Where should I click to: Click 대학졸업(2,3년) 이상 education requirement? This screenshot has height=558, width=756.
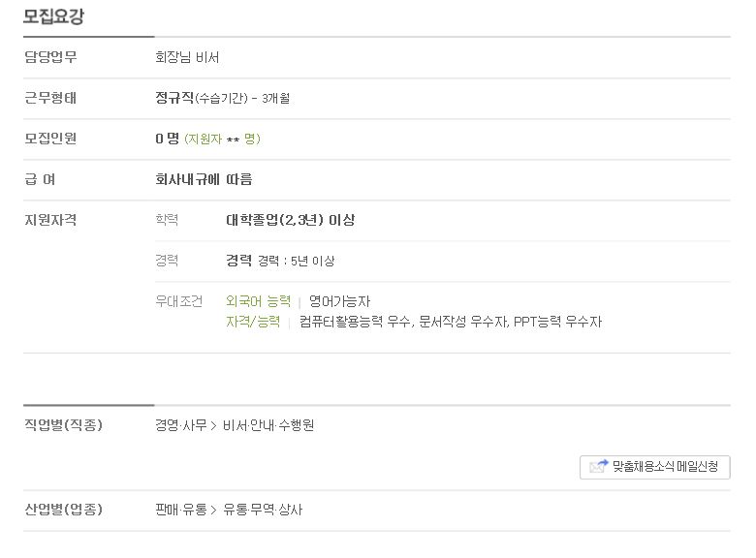click(290, 220)
